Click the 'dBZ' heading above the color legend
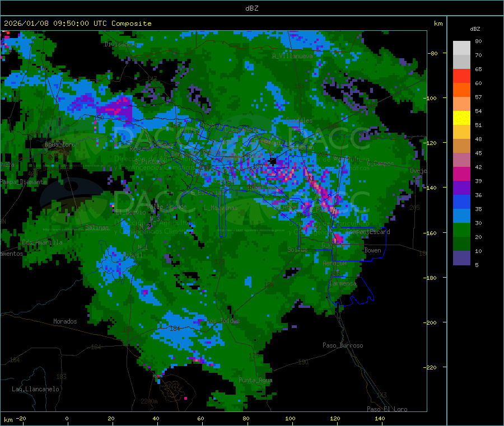 tap(475, 29)
